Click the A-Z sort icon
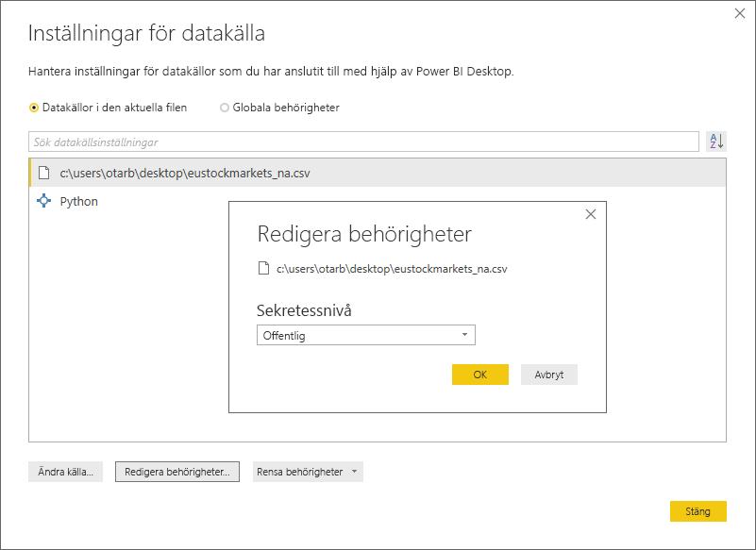This screenshot has height=550, width=756. 716,142
